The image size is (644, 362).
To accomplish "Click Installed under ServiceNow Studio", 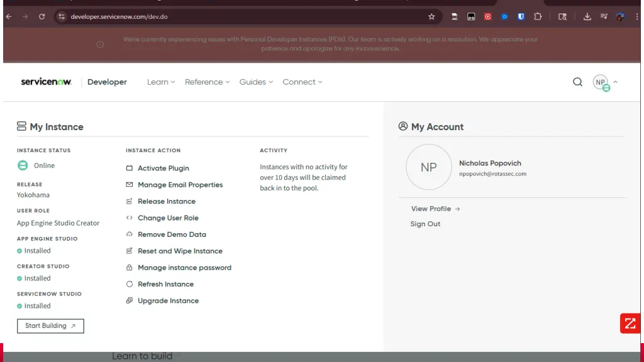I will [37, 306].
